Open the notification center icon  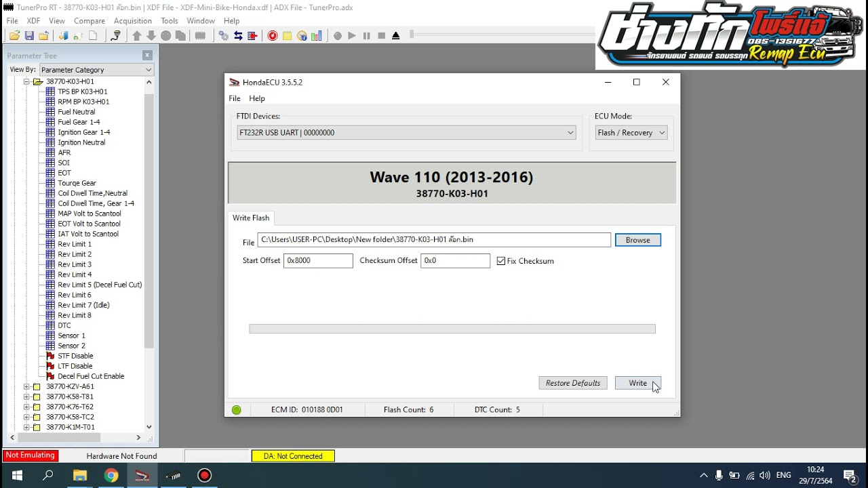pyautogui.click(x=850, y=475)
